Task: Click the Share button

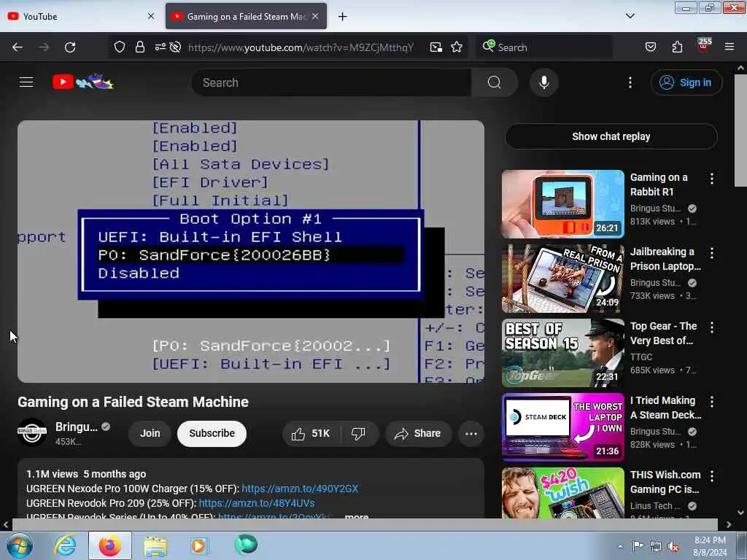Action: 418,433
